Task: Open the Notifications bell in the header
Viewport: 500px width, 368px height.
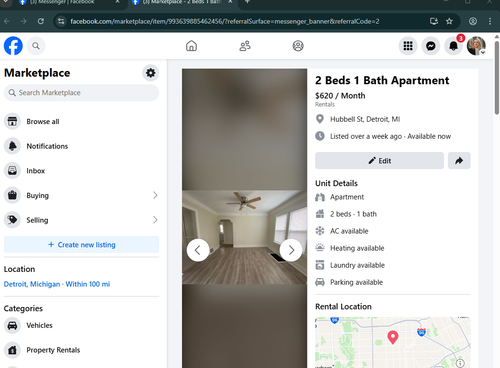Action: point(453,46)
